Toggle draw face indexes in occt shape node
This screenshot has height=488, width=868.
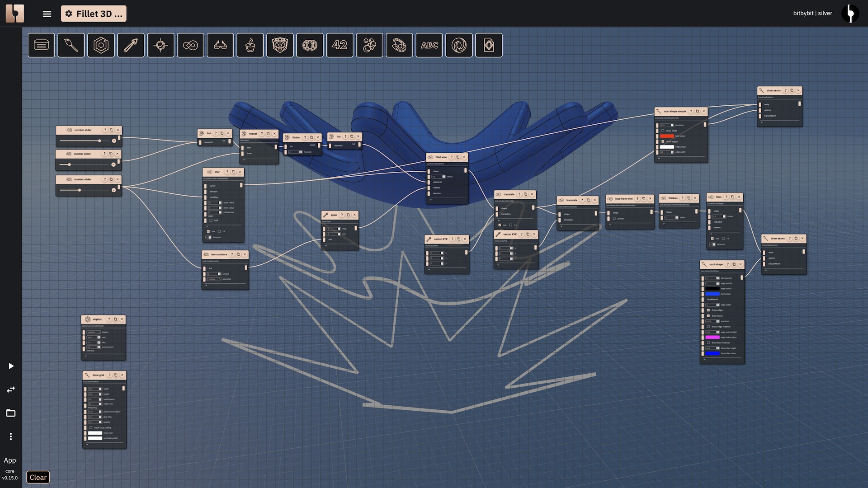coord(708,343)
